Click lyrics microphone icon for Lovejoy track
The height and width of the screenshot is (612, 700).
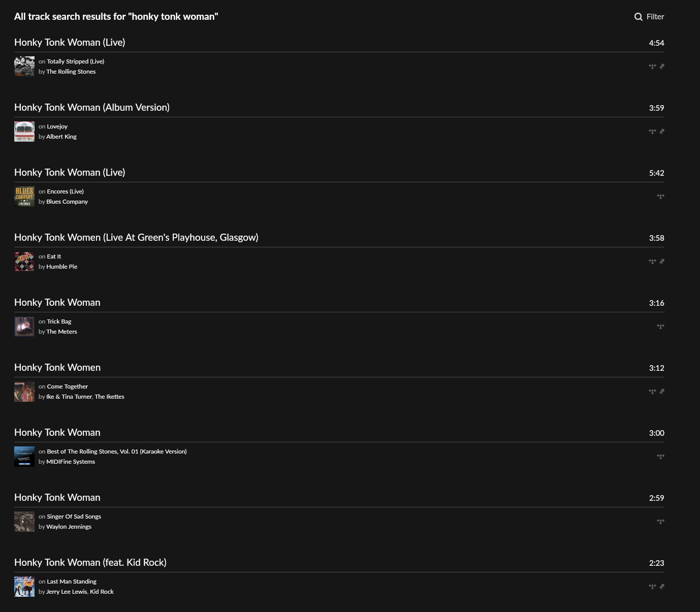(662, 132)
